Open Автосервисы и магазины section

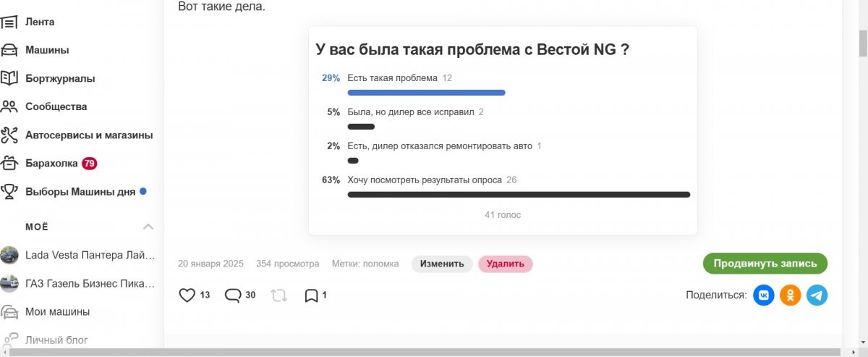tap(88, 135)
